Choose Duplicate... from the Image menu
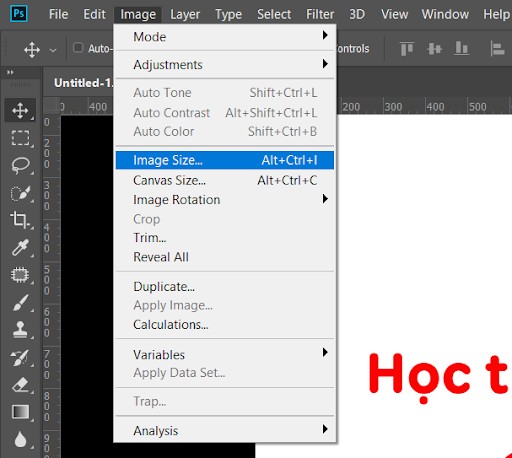The height and width of the screenshot is (458, 512). (225, 286)
